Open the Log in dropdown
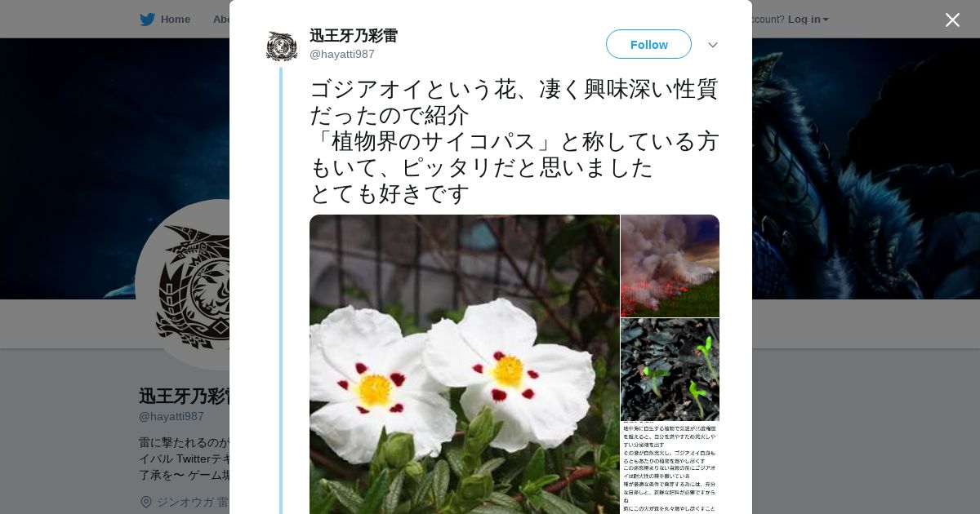Viewport: 980px width, 514px height. tap(808, 20)
